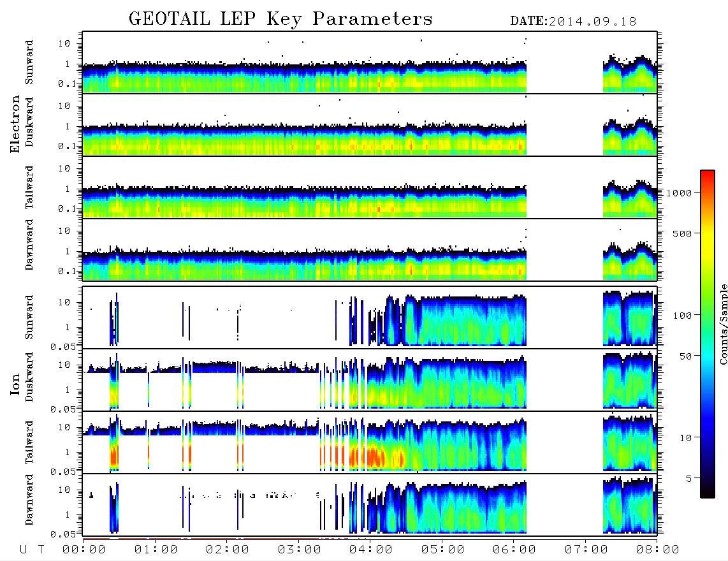Screen dimensions: 728x561
Task: Select the 03:00 time tick label
Action: coord(300,550)
